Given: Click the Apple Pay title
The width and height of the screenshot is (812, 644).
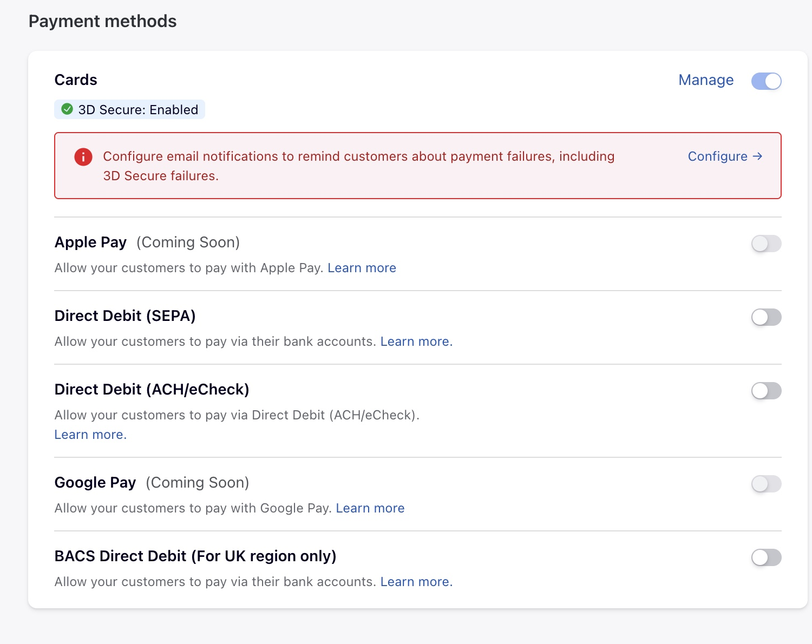Looking at the screenshot, I should [x=90, y=242].
